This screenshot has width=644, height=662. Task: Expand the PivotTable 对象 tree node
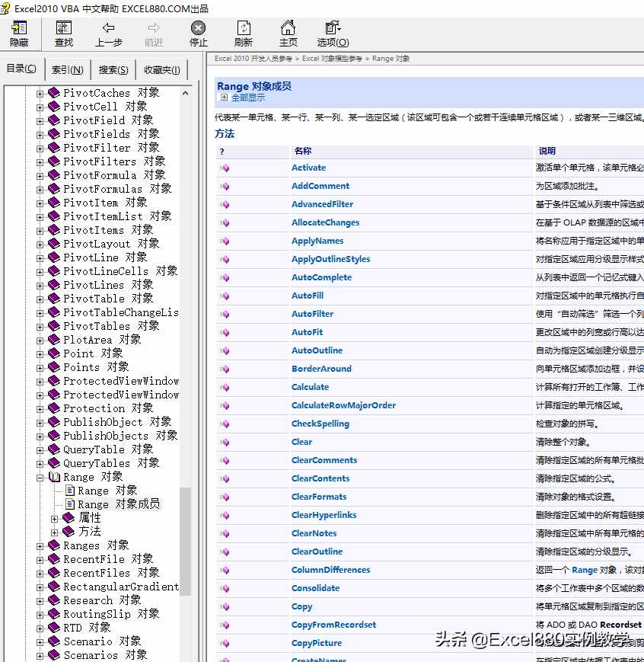tap(40, 299)
